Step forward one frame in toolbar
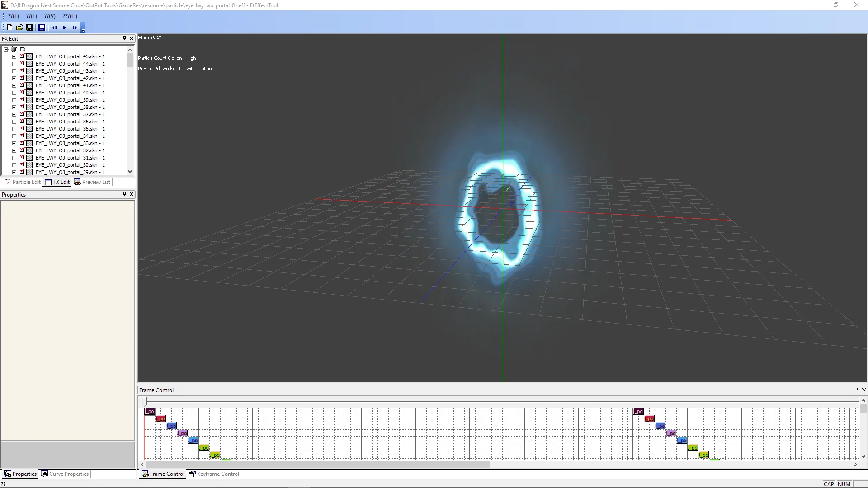This screenshot has height=488, width=868. pos(75,28)
